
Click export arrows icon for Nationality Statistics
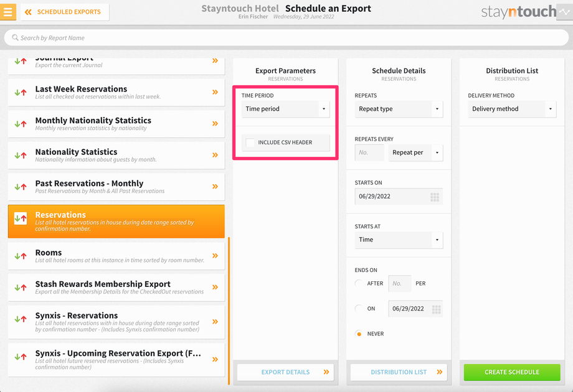21,155
